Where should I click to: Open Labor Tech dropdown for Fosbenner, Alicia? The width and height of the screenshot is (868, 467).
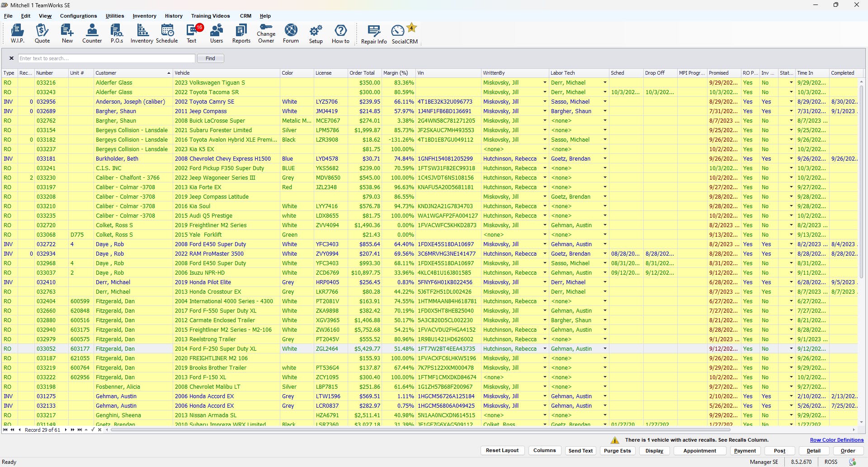coord(605,387)
